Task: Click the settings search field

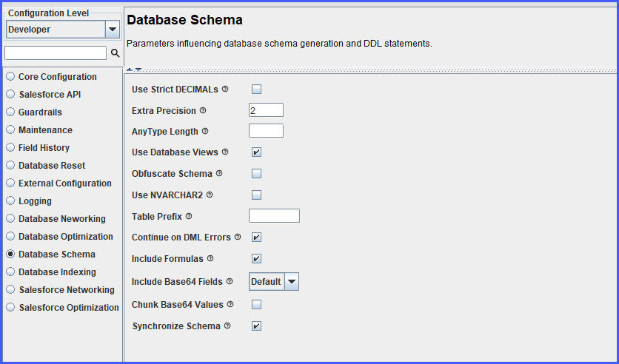Action: click(56, 53)
